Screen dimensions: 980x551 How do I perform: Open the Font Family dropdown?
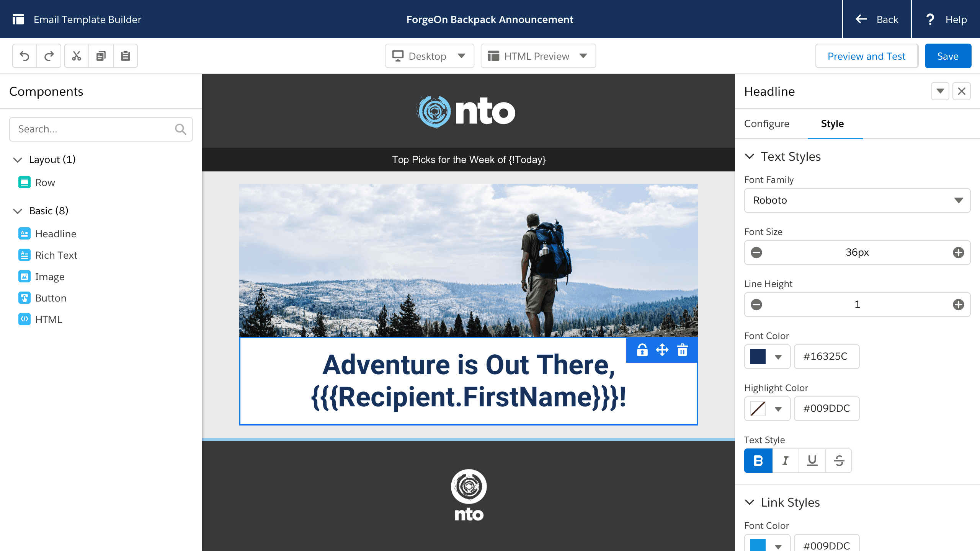[x=857, y=201]
